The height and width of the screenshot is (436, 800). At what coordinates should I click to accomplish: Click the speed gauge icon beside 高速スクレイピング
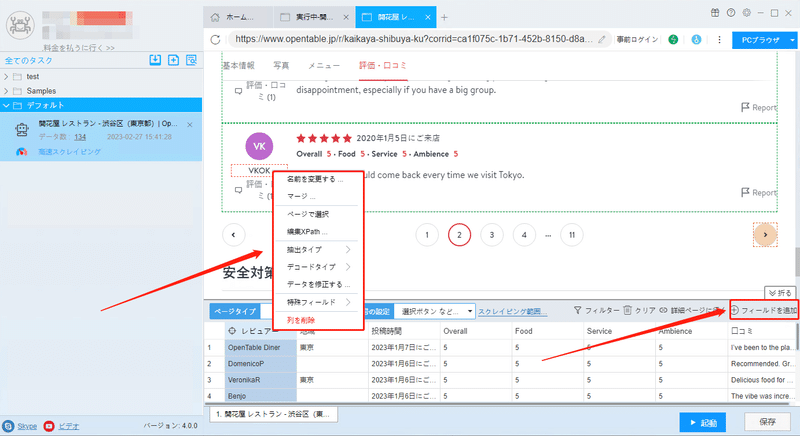pos(21,151)
